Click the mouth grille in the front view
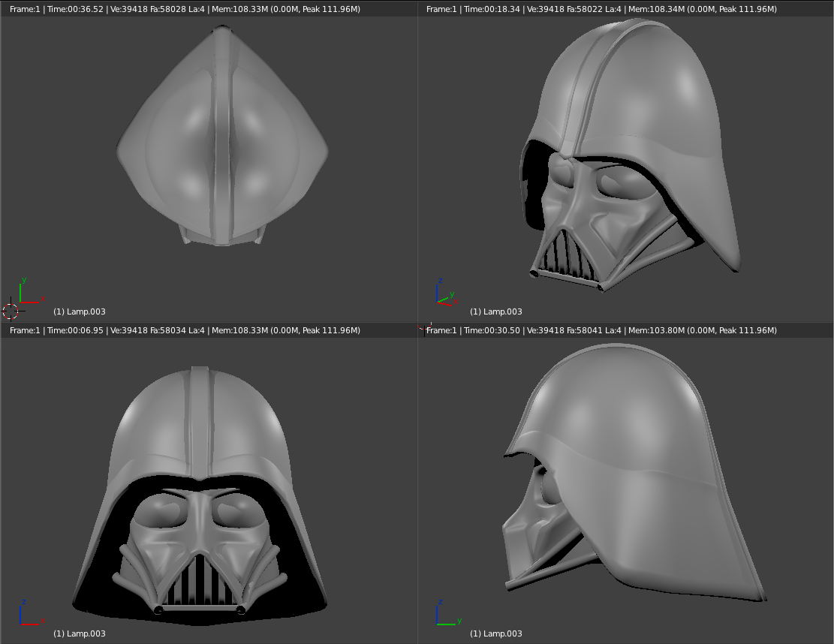The width and height of the screenshot is (834, 644). click(x=200, y=581)
